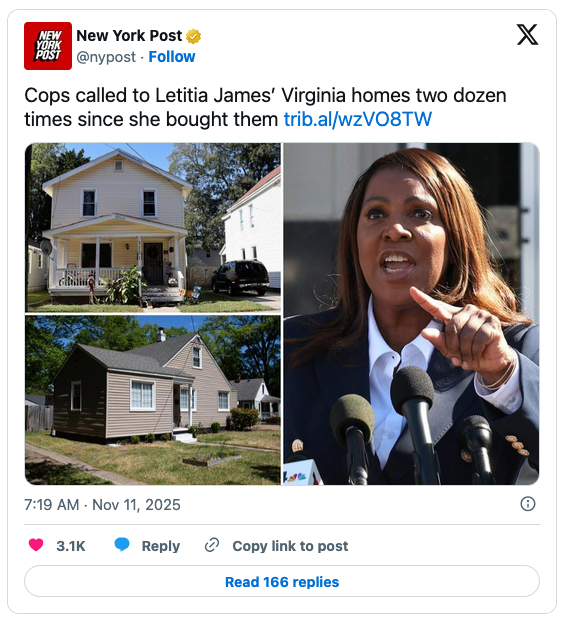The image size is (567, 621).
Task: Click the 3.1K likes count
Action: click(x=71, y=546)
